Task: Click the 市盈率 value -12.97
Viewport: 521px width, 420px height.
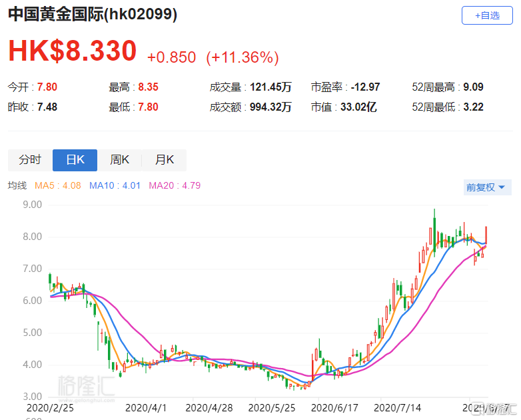Action: click(x=365, y=87)
